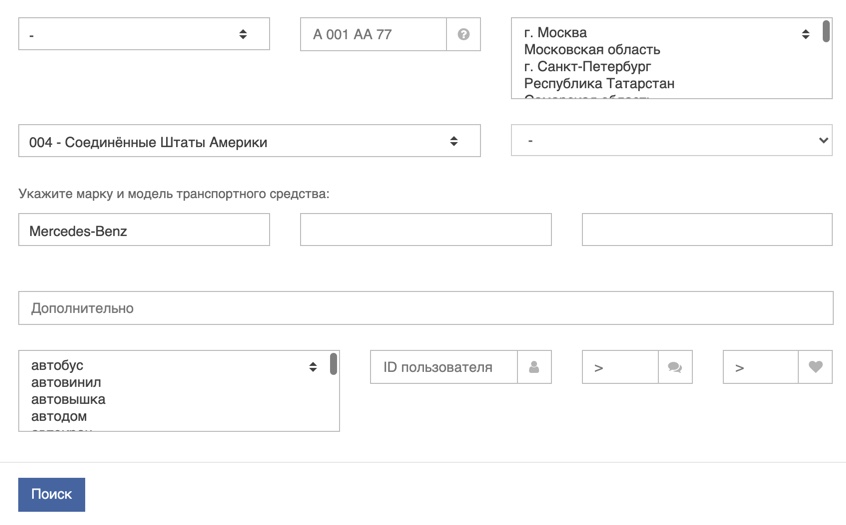Open the country dropdown showing Соединённые Штаты Америки
This screenshot has height=525, width=846.
coord(249,141)
